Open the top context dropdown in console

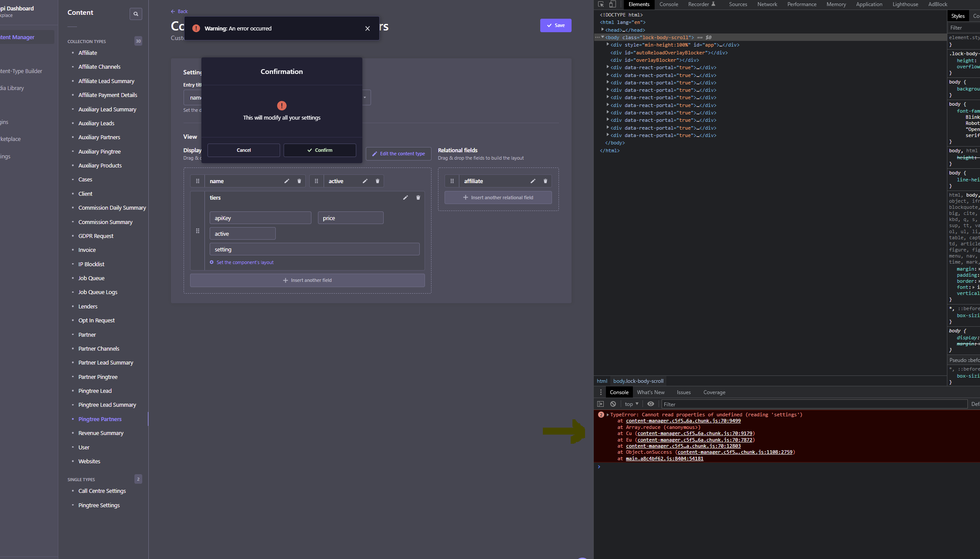click(632, 404)
